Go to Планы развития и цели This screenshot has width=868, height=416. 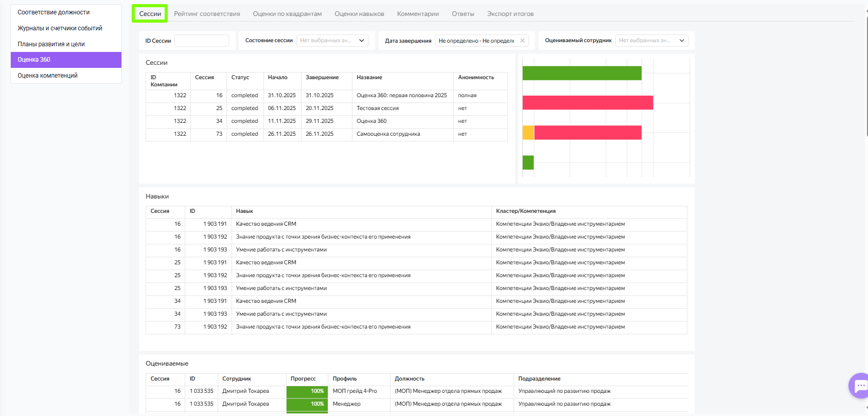(x=51, y=44)
